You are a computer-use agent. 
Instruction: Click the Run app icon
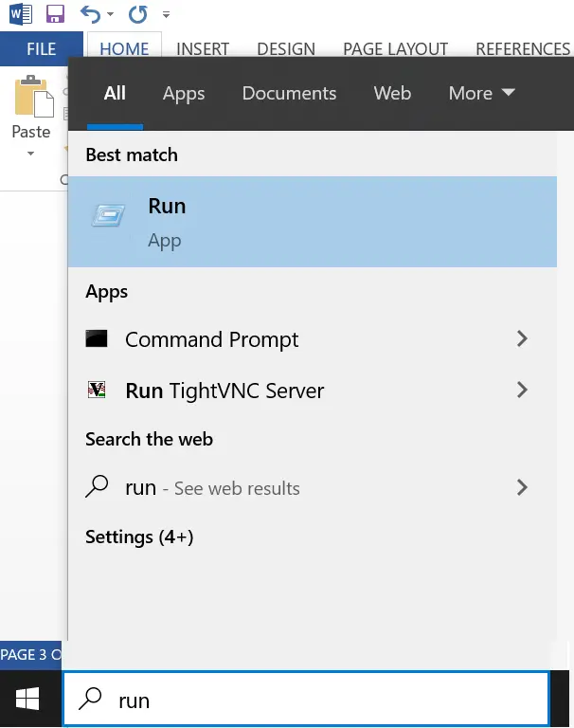click(x=108, y=215)
